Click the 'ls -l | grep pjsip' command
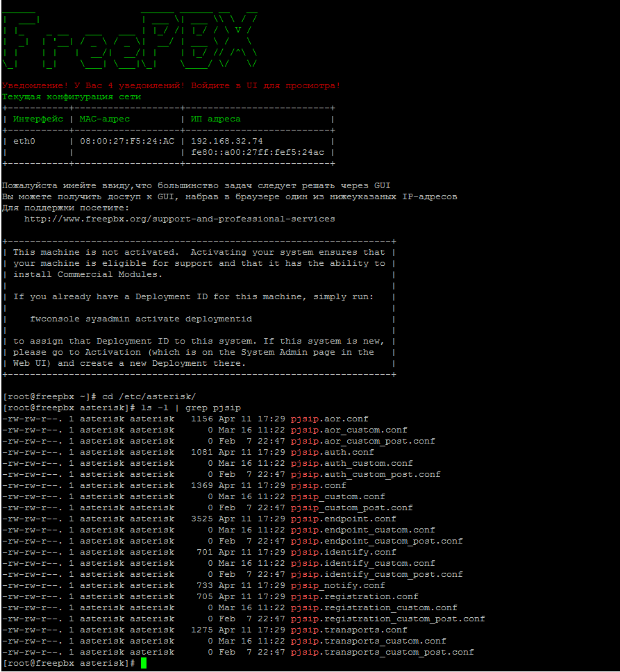620x672 pixels. pos(191,408)
